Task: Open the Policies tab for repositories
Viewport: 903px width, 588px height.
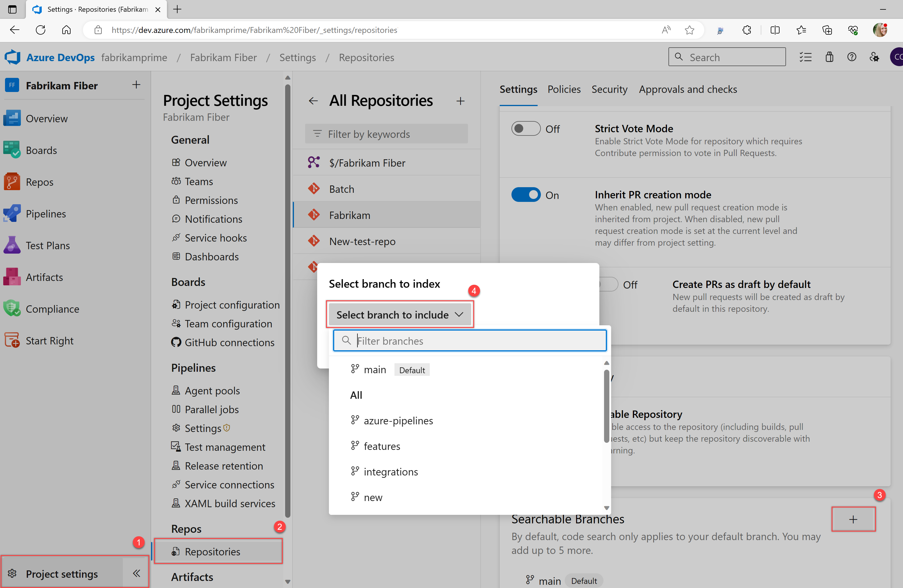Action: pyautogui.click(x=562, y=89)
